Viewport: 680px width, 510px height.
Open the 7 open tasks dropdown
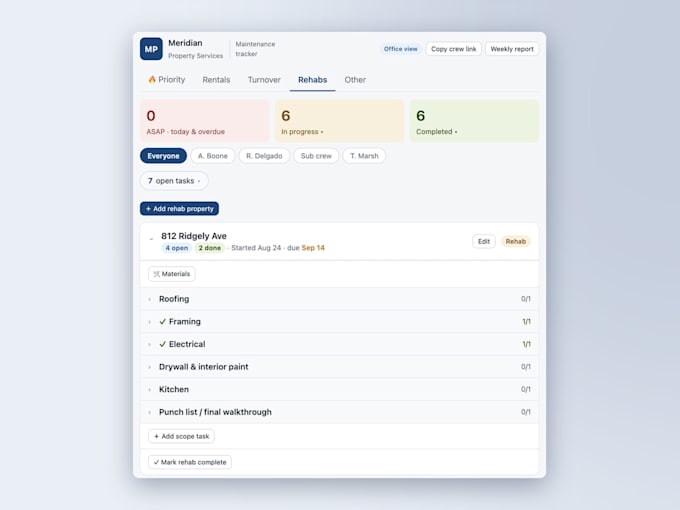[174, 181]
